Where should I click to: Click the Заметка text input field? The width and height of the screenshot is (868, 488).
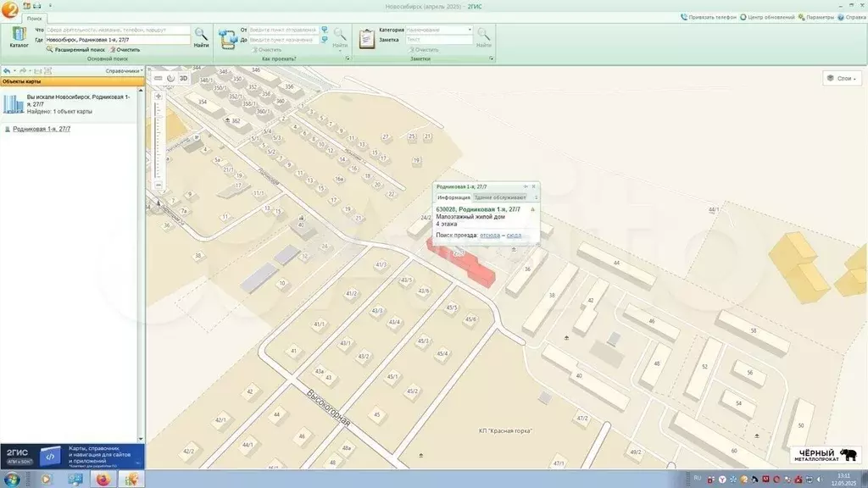point(439,40)
